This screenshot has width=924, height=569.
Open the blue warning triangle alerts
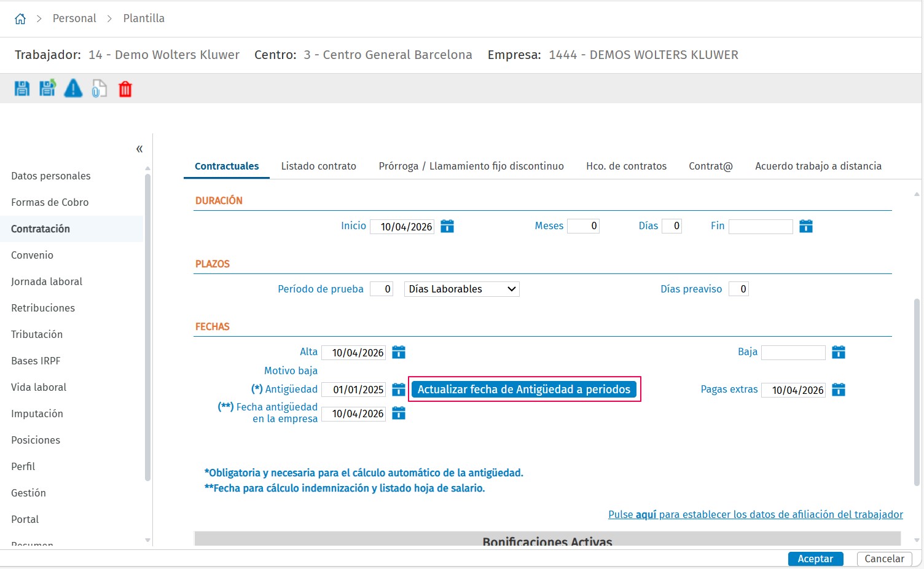[x=73, y=88]
